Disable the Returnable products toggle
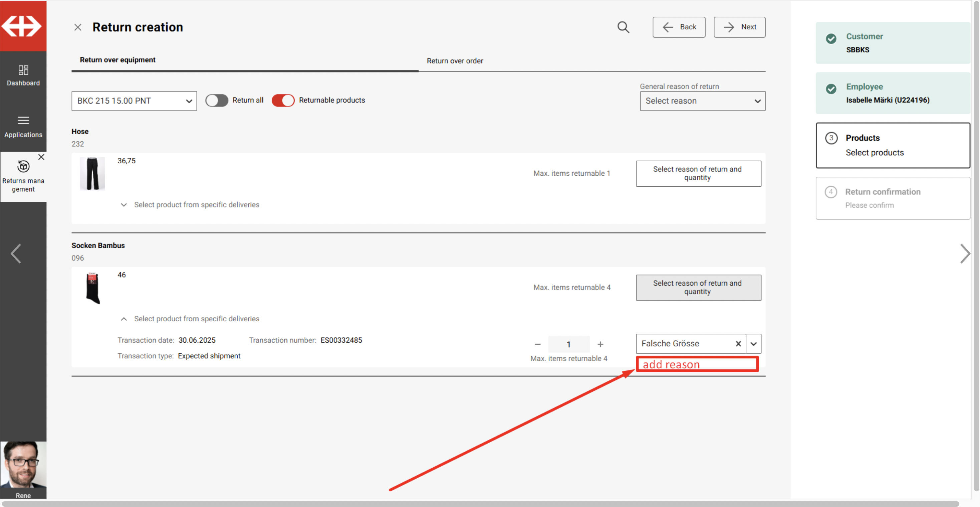 [283, 101]
